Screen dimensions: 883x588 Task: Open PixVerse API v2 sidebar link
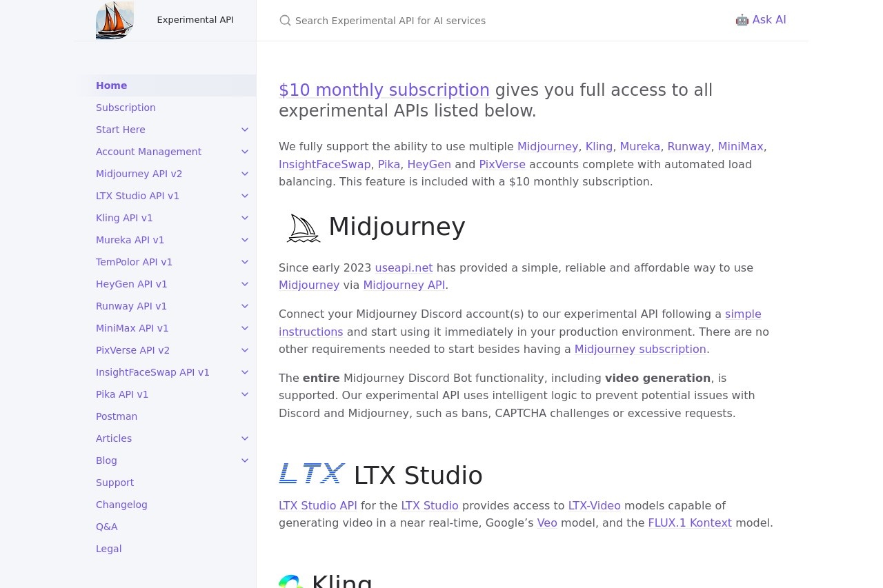pyautogui.click(x=132, y=350)
